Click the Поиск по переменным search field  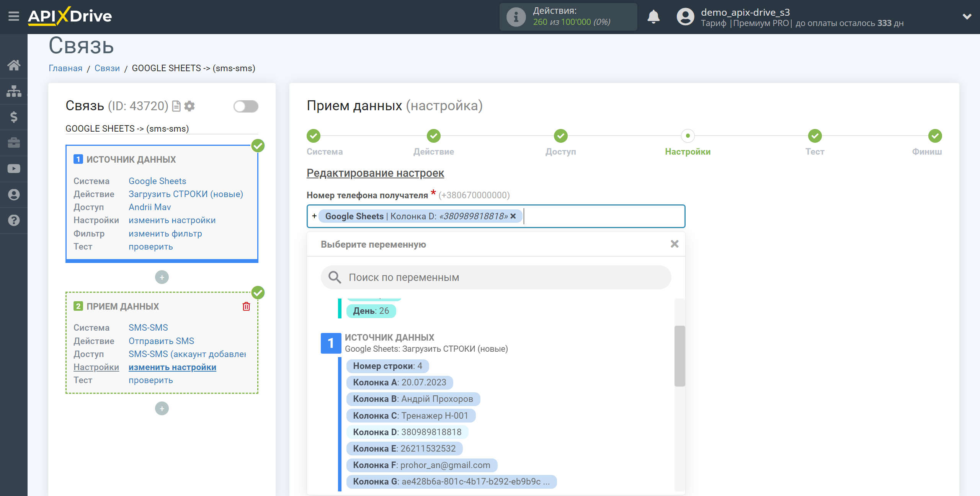point(496,277)
